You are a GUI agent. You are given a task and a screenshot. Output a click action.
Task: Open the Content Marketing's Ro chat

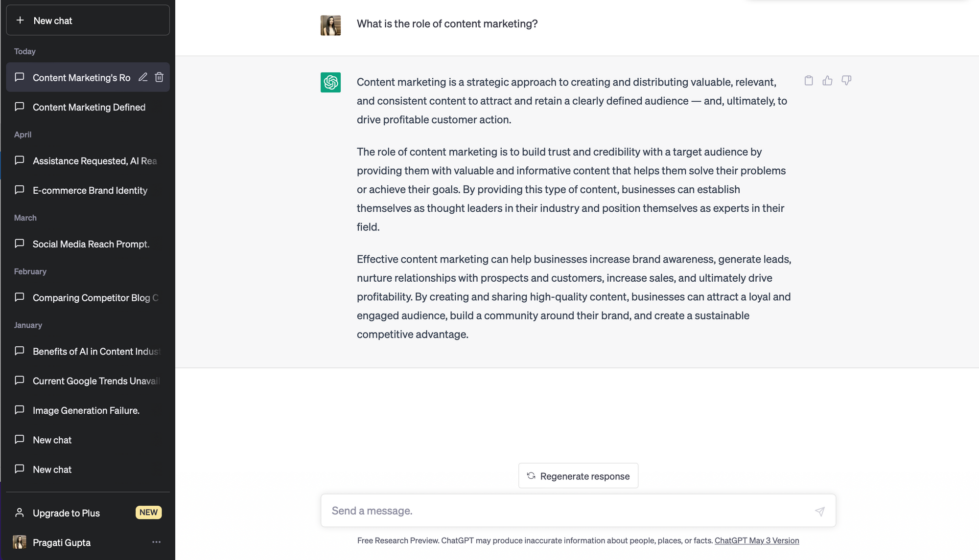[x=81, y=77]
